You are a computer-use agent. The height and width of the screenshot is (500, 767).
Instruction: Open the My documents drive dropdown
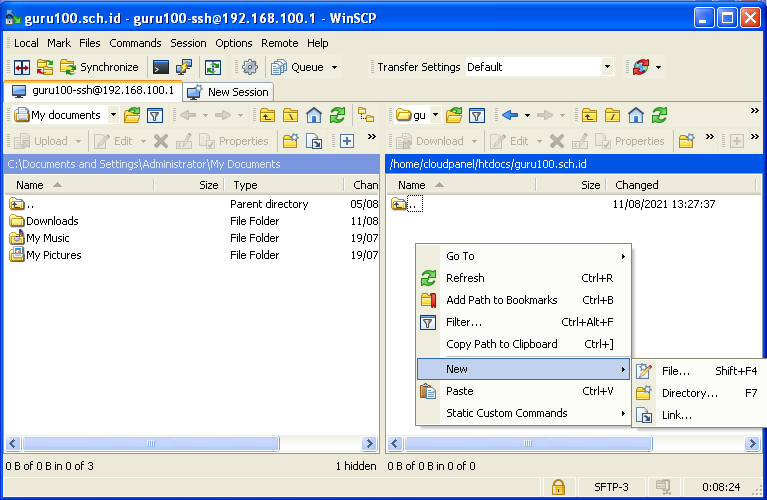pos(113,115)
